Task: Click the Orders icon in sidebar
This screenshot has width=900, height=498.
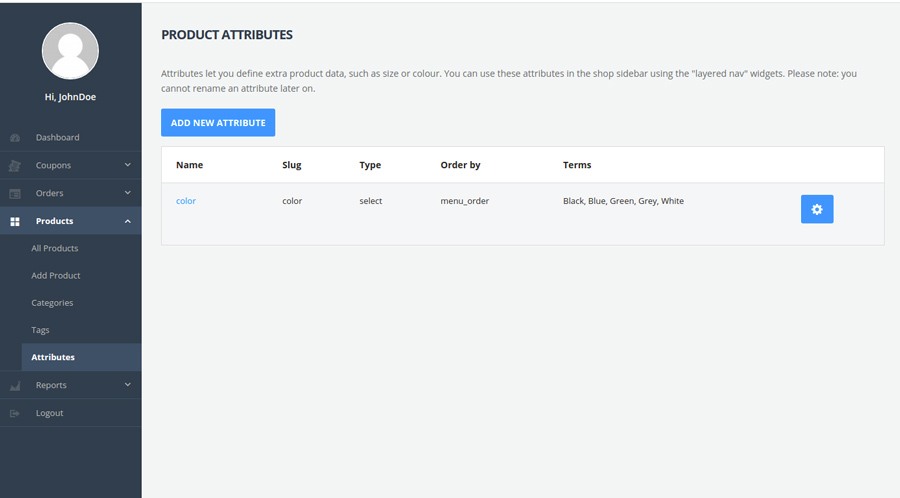Action: (x=15, y=194)
